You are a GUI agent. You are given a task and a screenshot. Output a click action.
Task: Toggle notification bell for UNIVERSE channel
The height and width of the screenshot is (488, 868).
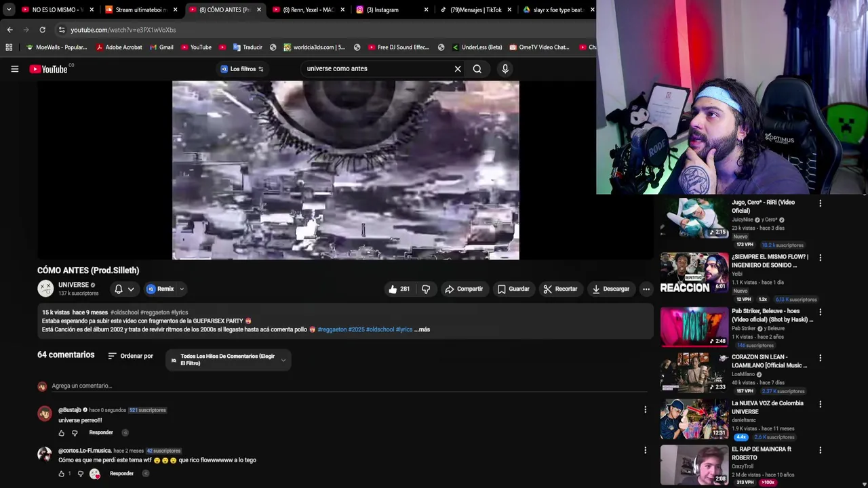pos(119,289)
